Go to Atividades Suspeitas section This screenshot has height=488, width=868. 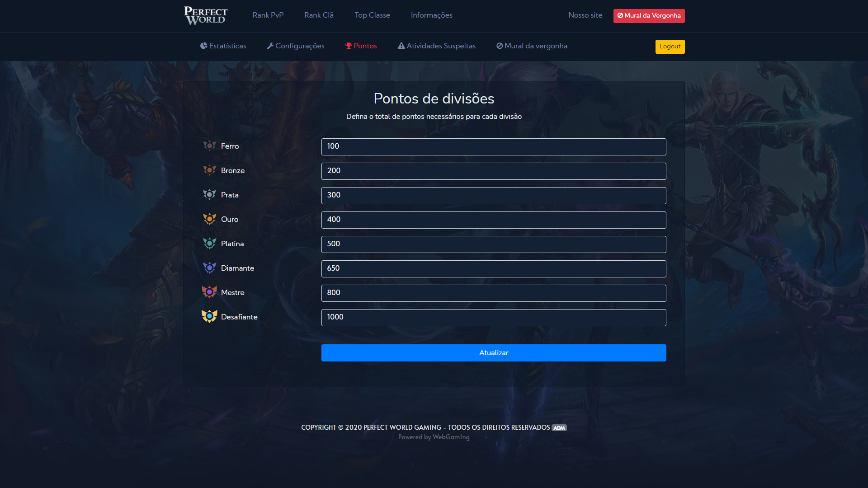coord(437,46)
